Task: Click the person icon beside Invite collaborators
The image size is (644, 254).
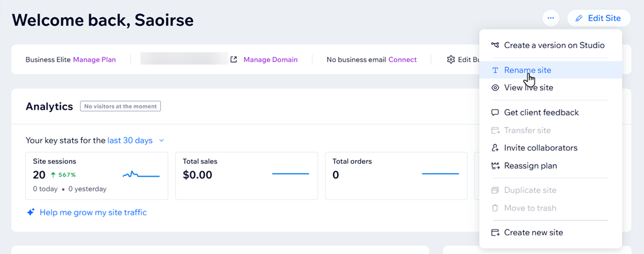Action: tap(495, 148)
